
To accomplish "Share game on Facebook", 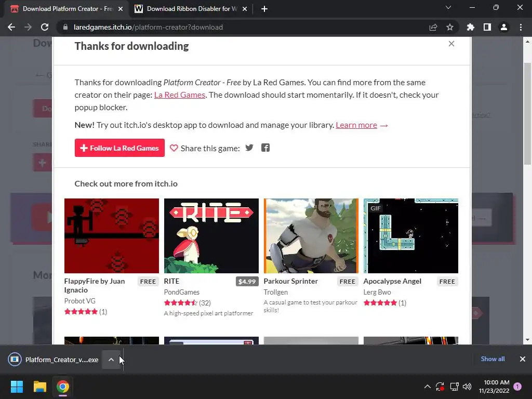I will 265,148.
